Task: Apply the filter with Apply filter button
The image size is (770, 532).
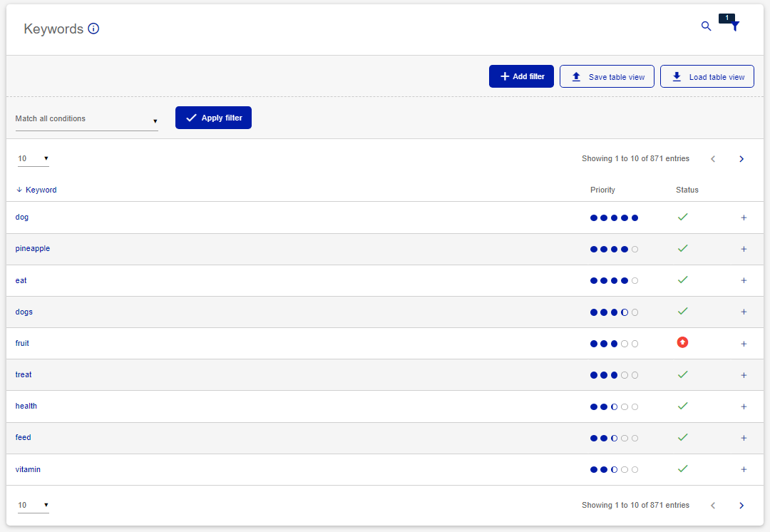Action: [213, 118]
